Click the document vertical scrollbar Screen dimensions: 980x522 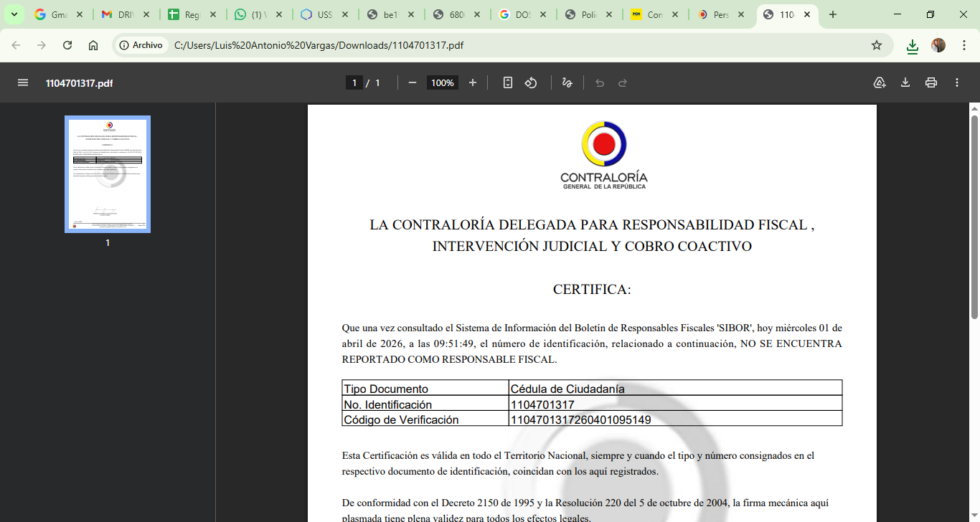click(974, 215)
